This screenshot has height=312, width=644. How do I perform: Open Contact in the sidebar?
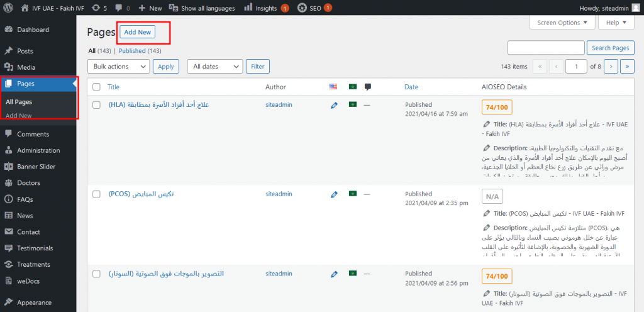click(28, 232)
